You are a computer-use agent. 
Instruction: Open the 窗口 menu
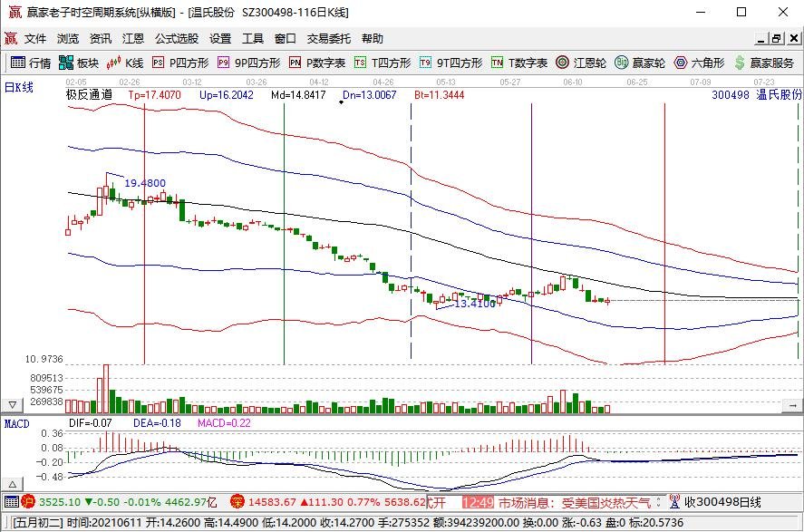(286, 38)
